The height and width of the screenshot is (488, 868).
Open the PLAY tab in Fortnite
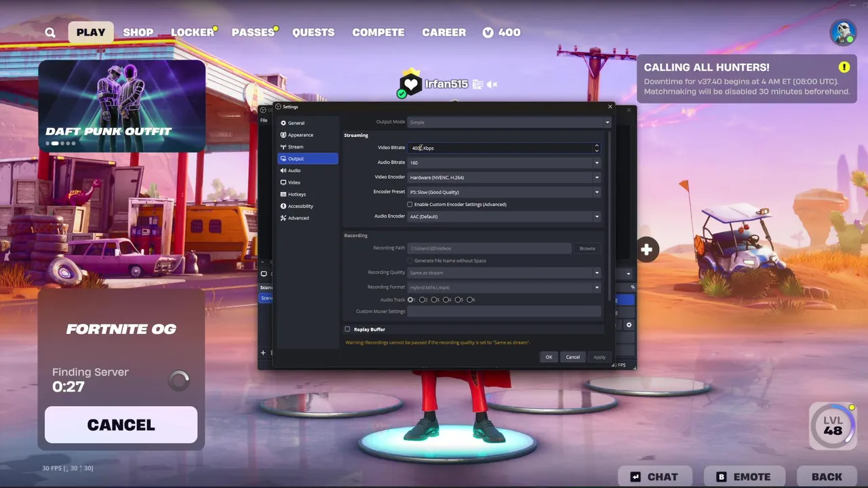91,33
